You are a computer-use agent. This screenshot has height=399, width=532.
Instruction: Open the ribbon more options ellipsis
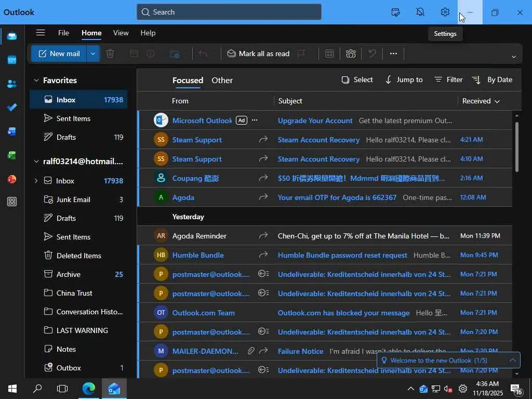click(393, 54)
